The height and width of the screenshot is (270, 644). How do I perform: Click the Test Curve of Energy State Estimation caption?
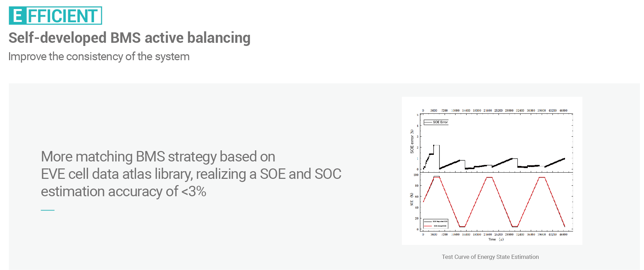pyautogui.click(x=490, y=257)
